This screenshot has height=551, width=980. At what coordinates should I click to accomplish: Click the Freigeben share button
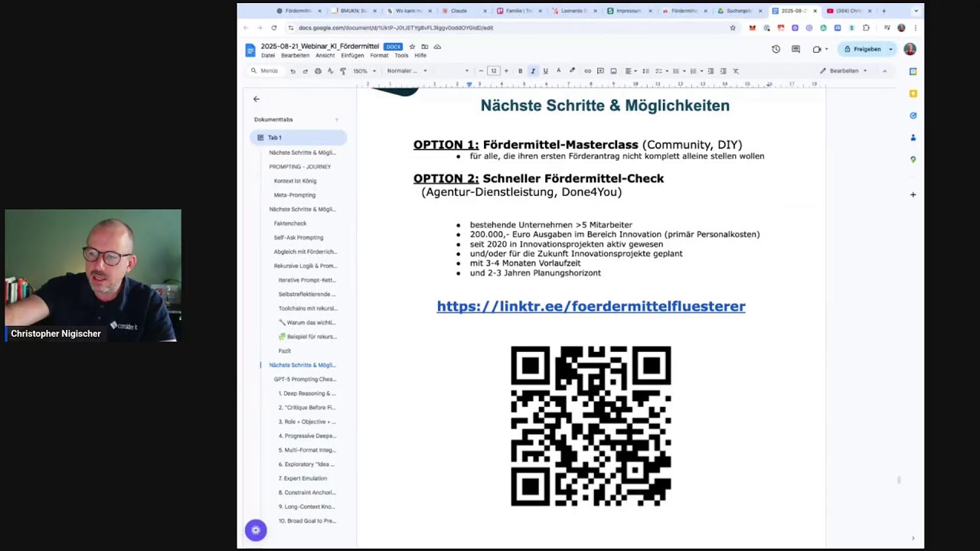click(862, 49)
